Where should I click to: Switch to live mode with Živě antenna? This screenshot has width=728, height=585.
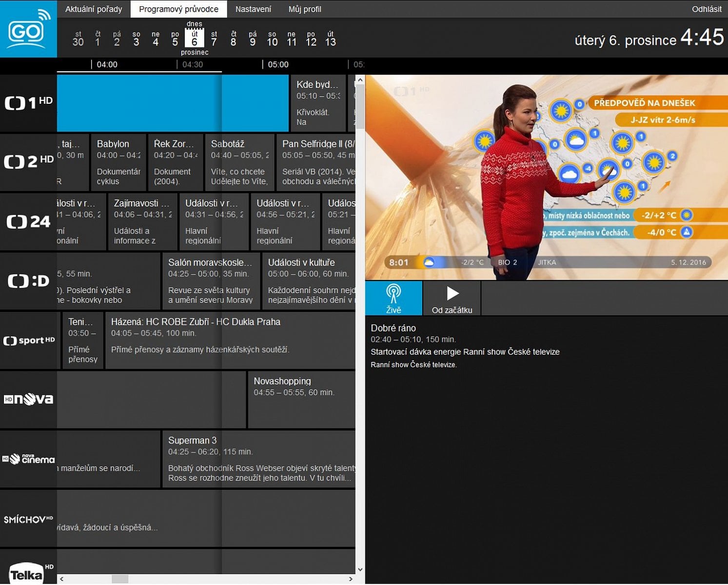(x=393, y=298)
